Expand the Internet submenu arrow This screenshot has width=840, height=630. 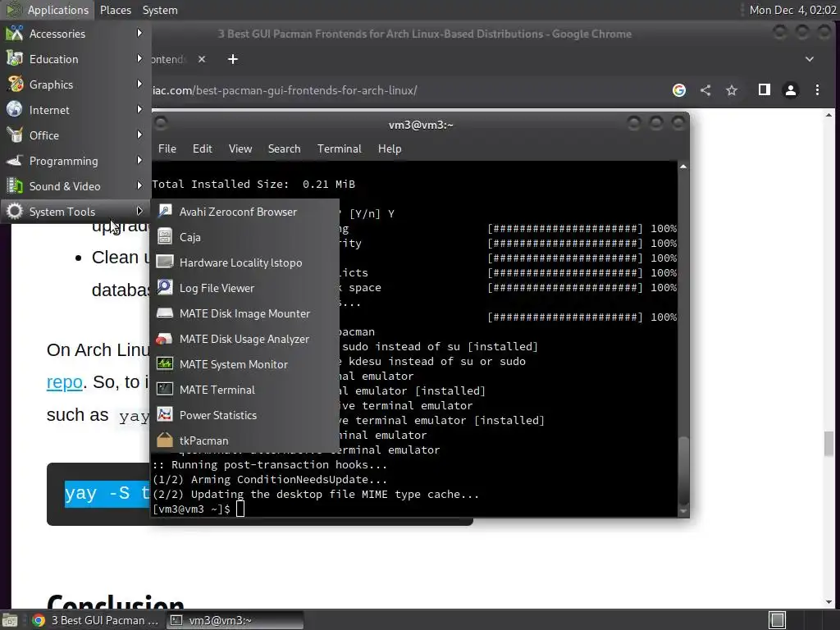[139, 109]
